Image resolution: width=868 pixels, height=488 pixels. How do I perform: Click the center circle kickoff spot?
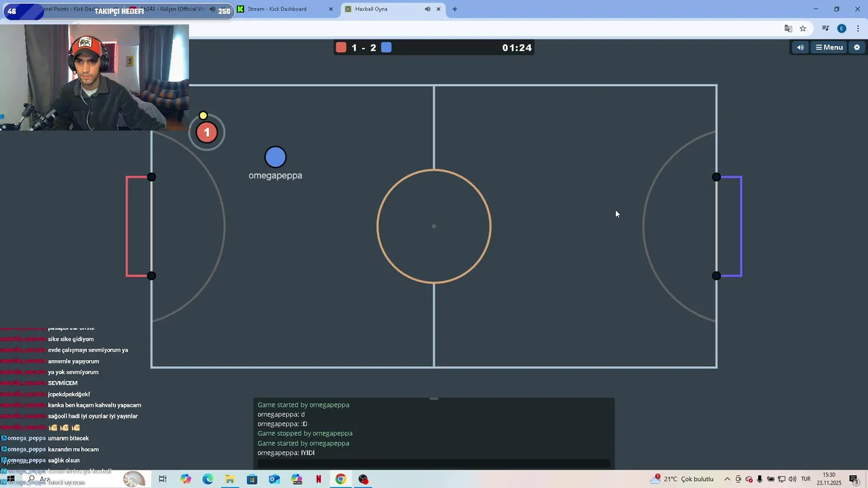pos(434,226)
